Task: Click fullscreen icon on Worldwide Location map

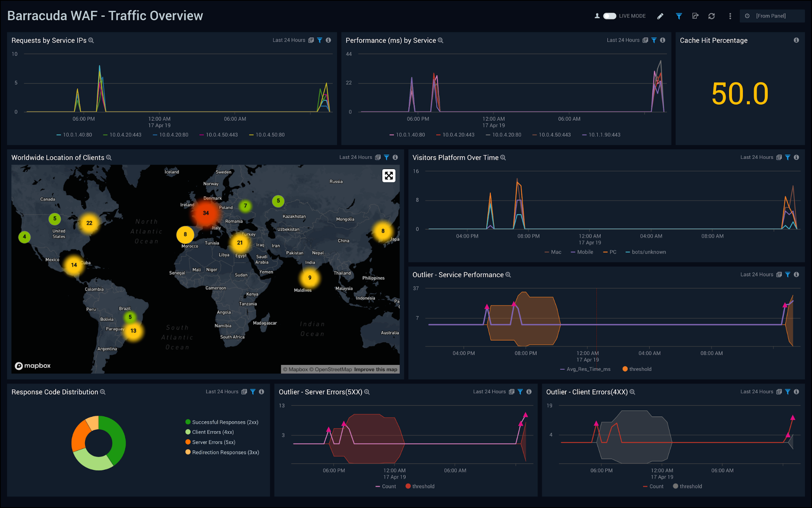Action: [389, 176]
